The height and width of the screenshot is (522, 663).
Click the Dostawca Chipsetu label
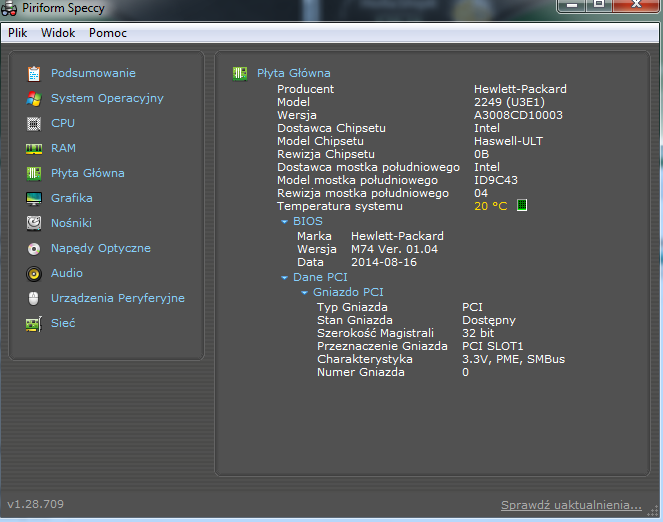[x=331, y=128]
